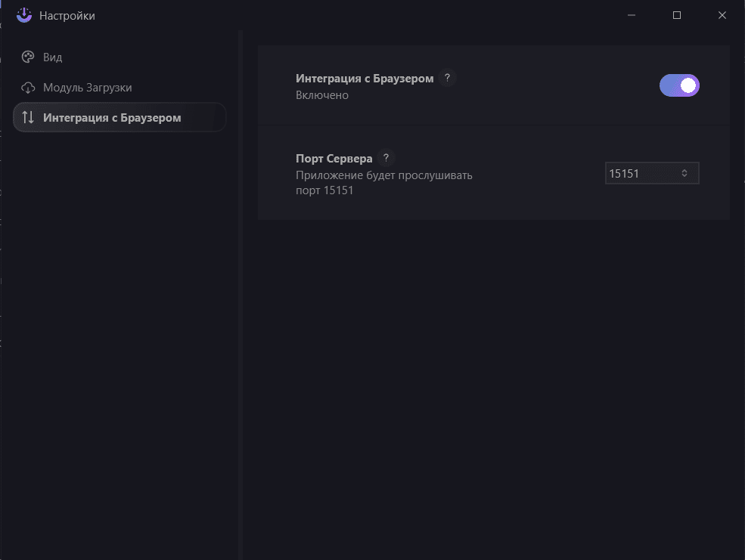
Task: Open help tooltip for Порт Сервера
Action: 386,158
